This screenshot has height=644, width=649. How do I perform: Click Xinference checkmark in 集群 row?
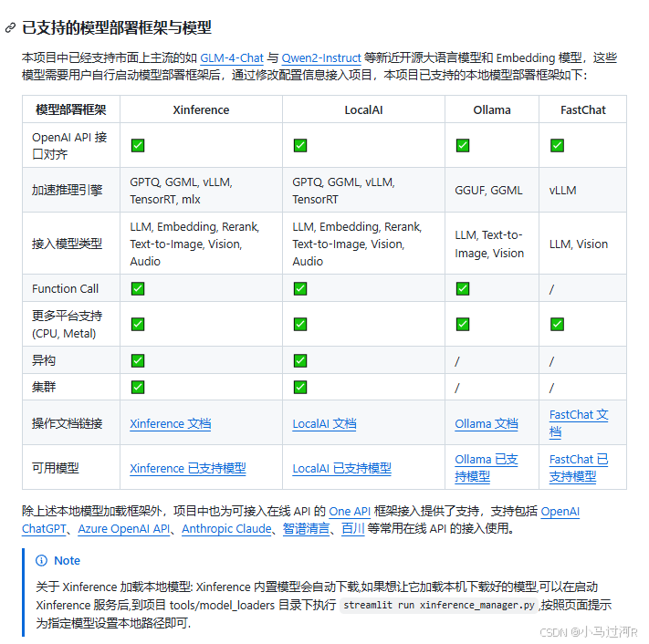click(x=138, y=387)
